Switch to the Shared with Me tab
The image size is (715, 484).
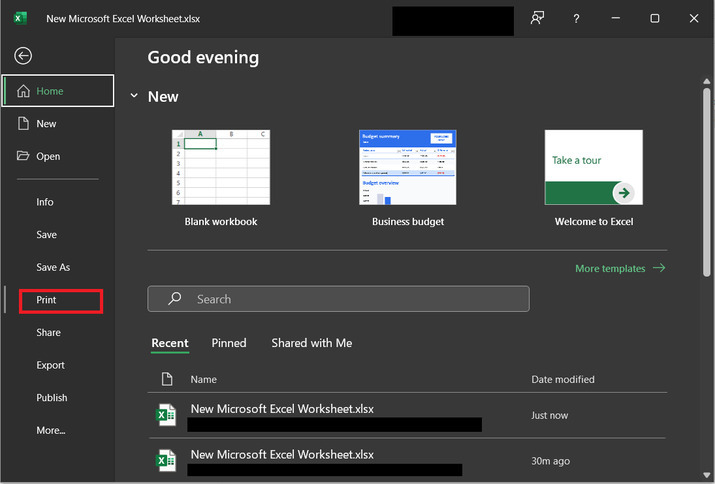click(x=311, y=343)
